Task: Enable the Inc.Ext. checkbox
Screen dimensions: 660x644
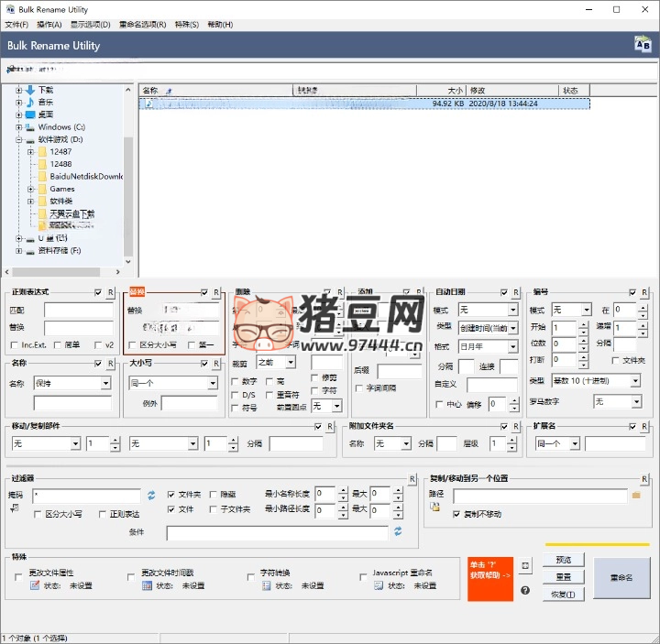Action: [14, 345]
